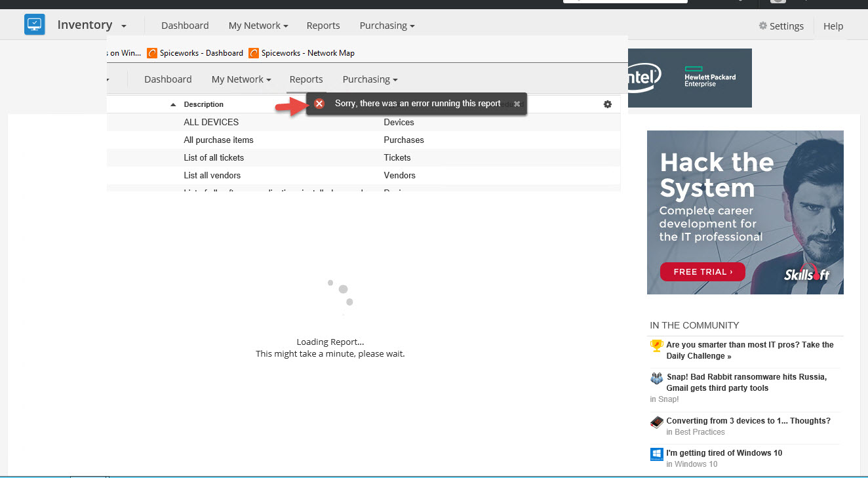Image resolution: width=868 pixels, height=478 pixels.
Task: Switch to the Reports tab
Action: pyautogui.click(x=323, y=26)
